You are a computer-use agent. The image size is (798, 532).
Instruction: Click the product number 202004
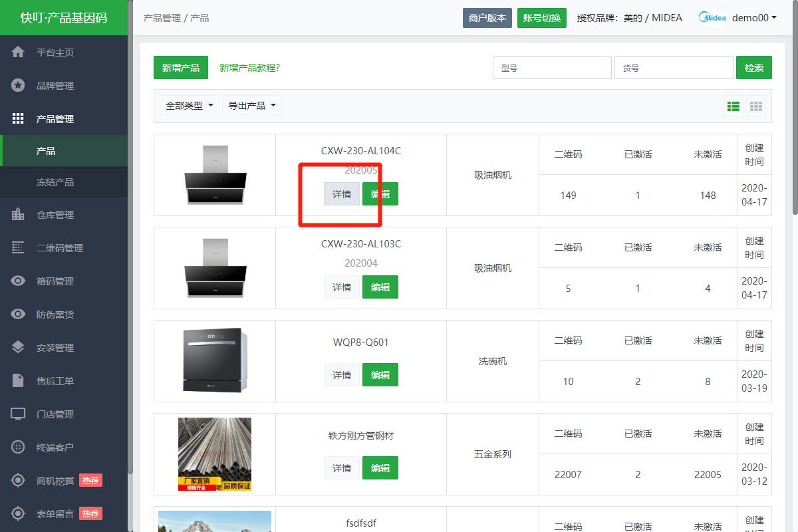pos(361,263)
